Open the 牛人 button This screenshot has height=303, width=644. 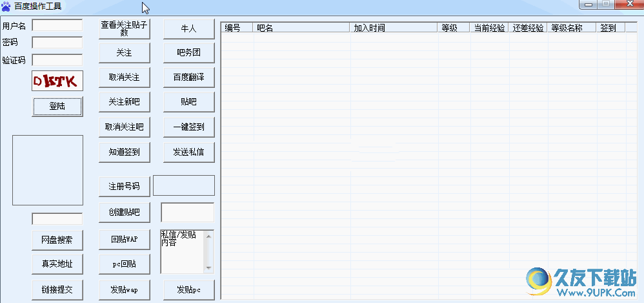coord(189,29)
